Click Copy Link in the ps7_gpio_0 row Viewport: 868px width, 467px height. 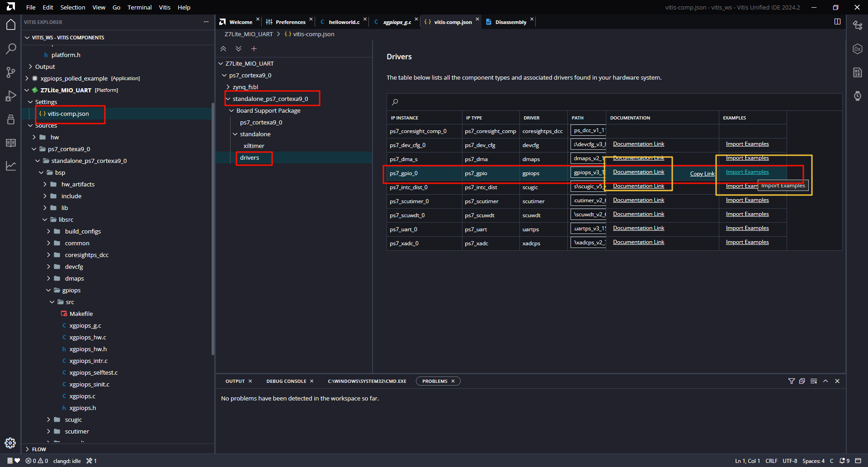[x=702, y=174]
